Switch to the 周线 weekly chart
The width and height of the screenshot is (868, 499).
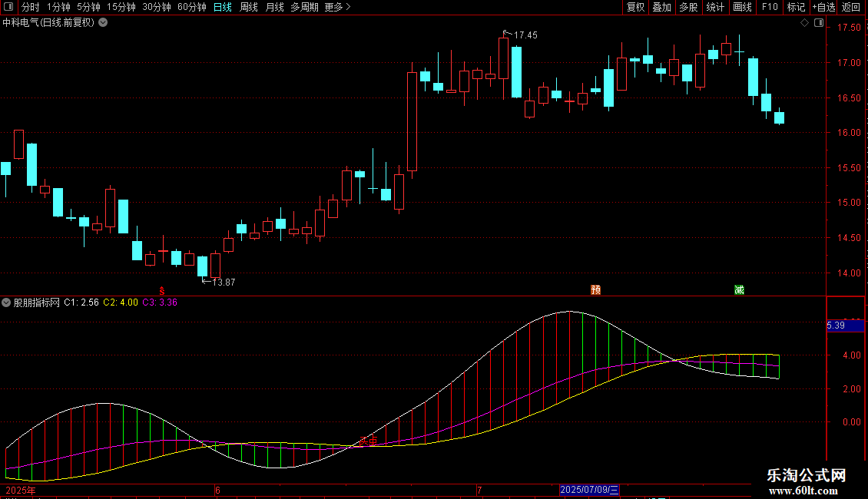pos(249,7)
